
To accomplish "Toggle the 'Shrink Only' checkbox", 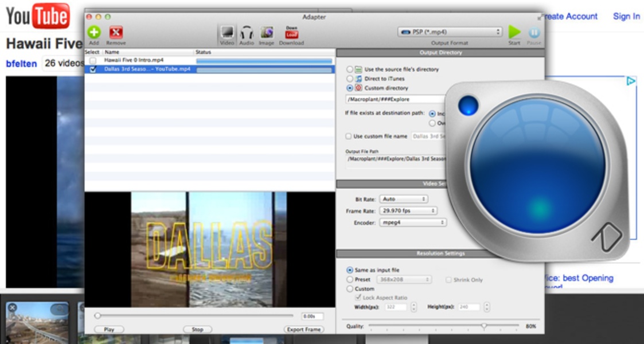I will (x=449, y=280).
